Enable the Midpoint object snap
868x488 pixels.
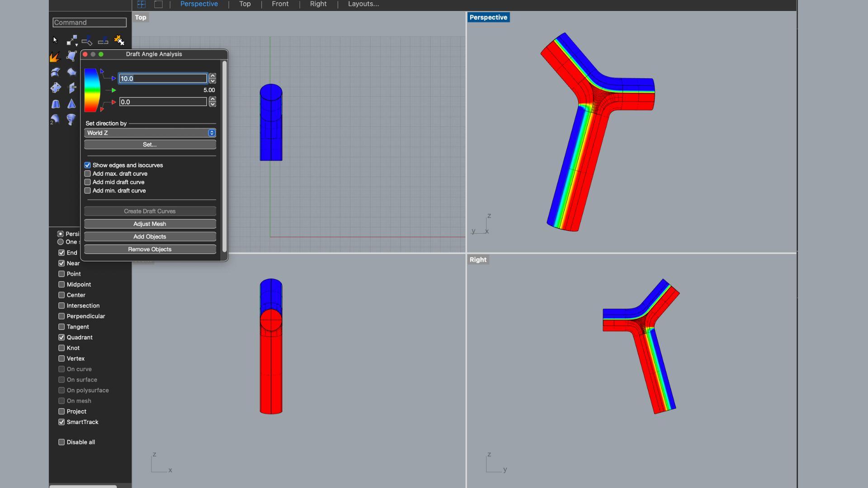(x=61, y=285)
